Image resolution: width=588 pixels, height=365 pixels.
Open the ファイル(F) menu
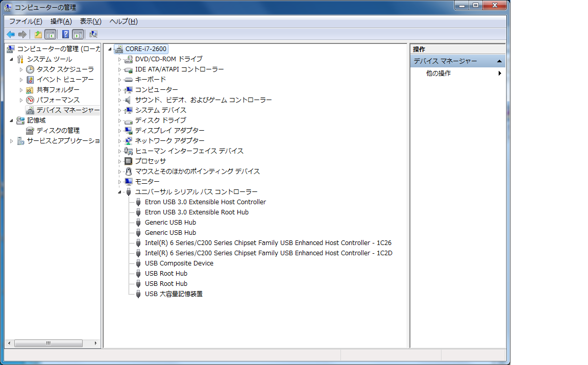click(26, 21)
